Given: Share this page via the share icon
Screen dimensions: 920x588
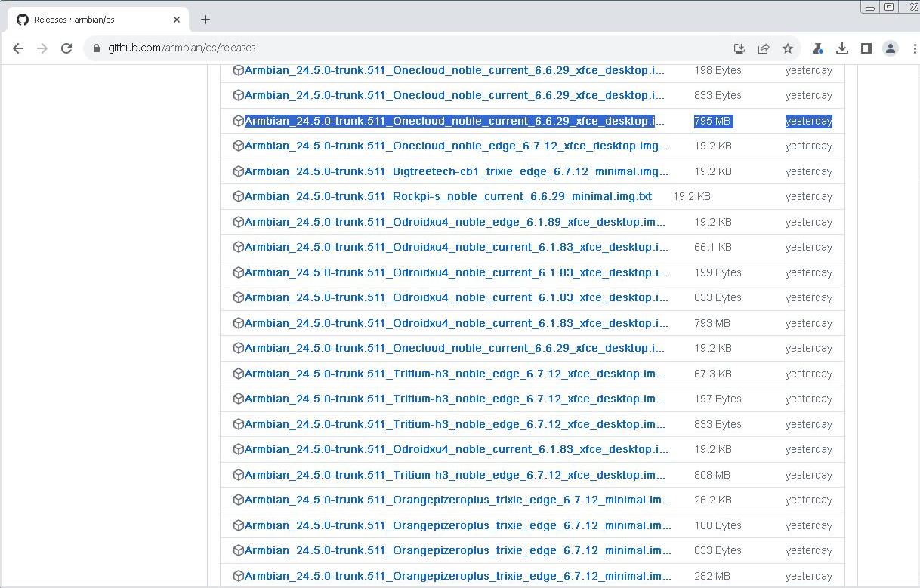Looking at the screenshot, I should [x=764, y=48].
